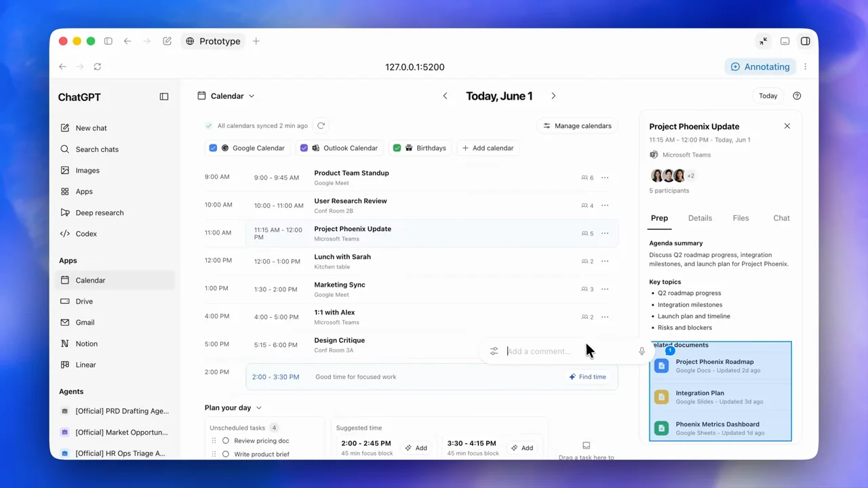868x488 pixels.
Task: Open the help question-mark icon beside Today
Action: [x=797, y=96]
